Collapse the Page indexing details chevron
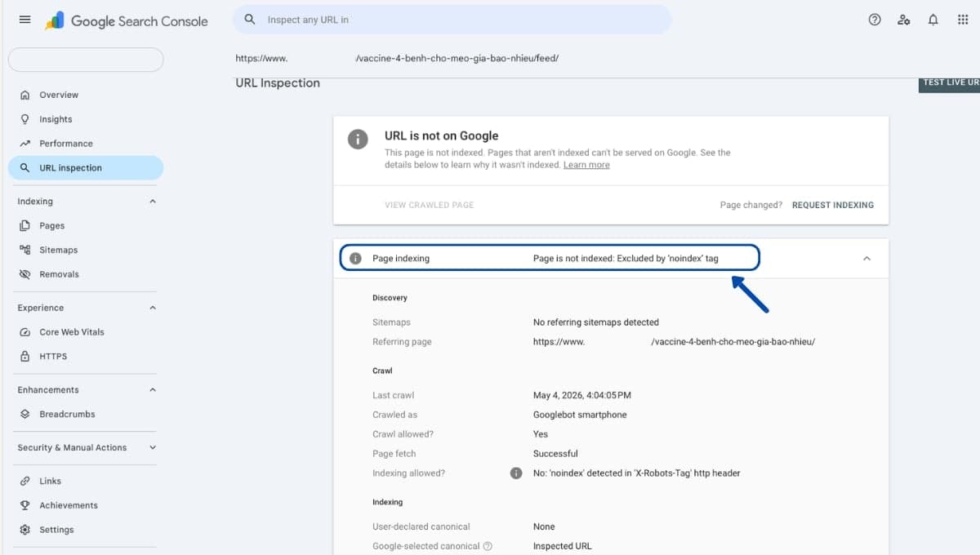Image resolution: width=980 pixels, height=555 pixels. point(867,259)
